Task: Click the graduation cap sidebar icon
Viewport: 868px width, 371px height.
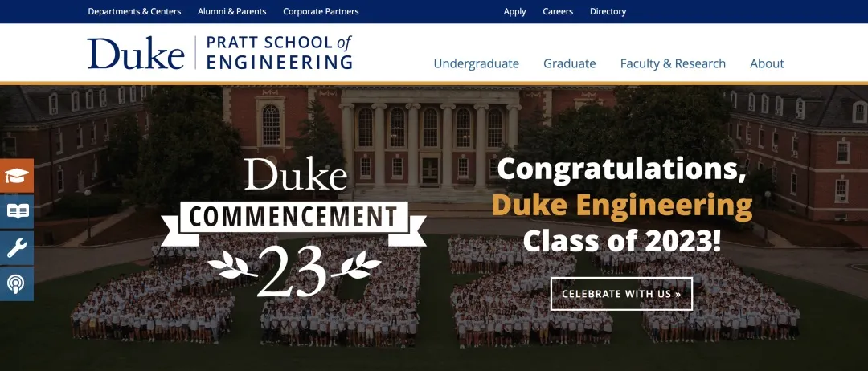Action: pyautogui.click(x=17, y=176)
